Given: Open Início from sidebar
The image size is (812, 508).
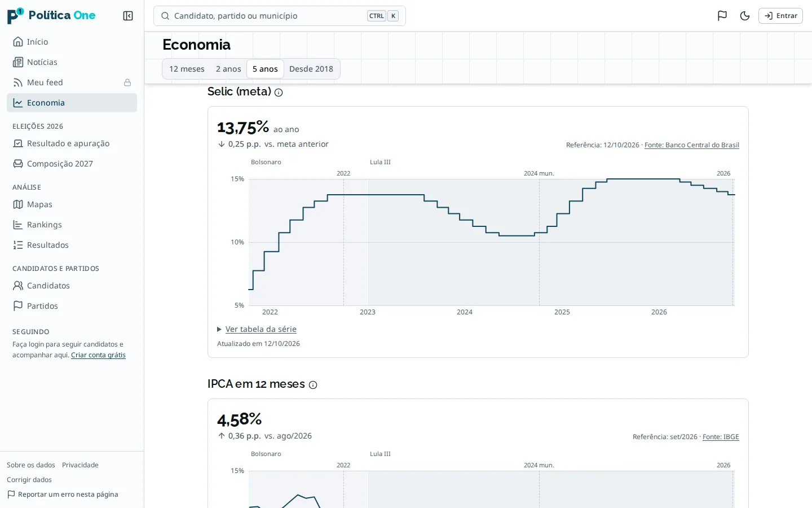Looking at the screenshot, I should click(72, 42).
